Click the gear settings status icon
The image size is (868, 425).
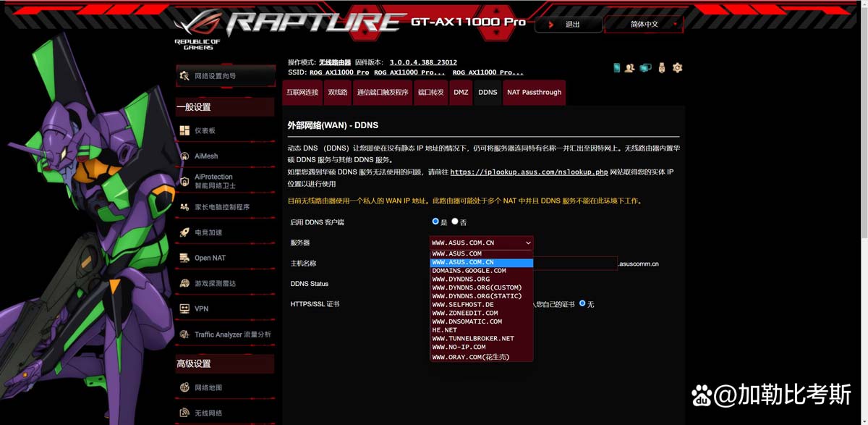[x=677, y=68]
